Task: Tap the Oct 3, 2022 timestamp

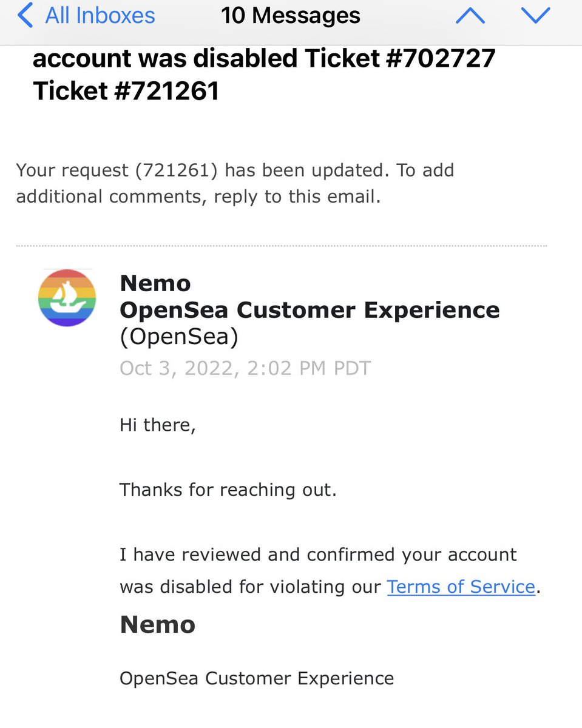Action: [245, 368]
